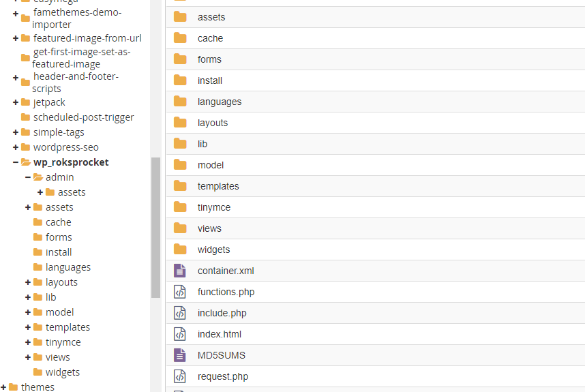This screenshot has height=392, width=585.
Task: Click the templates folder icon in file list
Action: pyautogui.click(x=180, y=185)
